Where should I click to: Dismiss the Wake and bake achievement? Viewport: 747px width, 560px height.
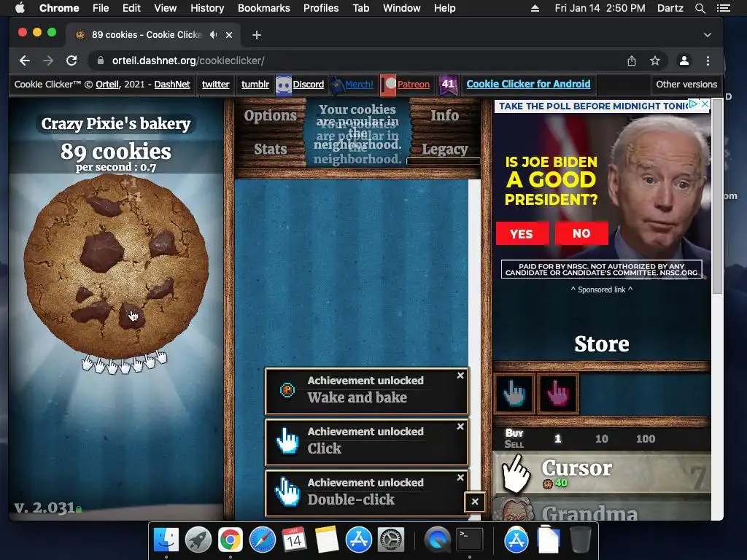point(460,376)
